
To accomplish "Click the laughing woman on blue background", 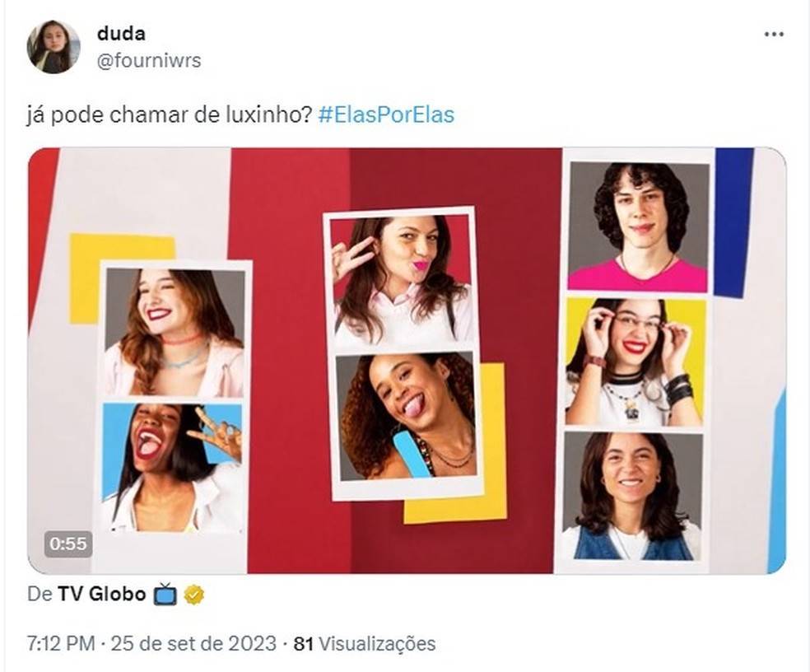I will [x=172, y=467].
